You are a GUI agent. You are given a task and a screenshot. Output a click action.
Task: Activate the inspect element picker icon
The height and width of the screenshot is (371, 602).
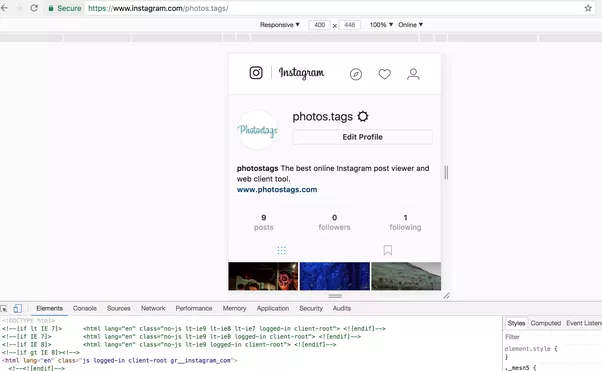pos(4,308)
